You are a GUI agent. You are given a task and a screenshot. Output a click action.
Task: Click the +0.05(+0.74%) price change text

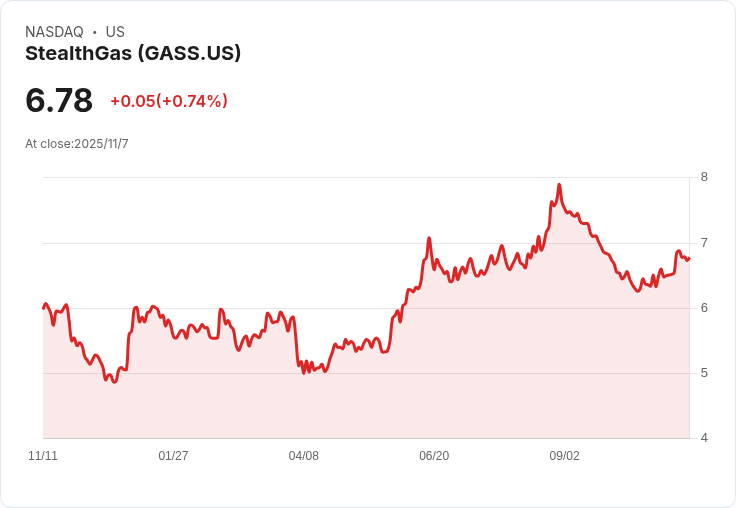coord(169,101)
